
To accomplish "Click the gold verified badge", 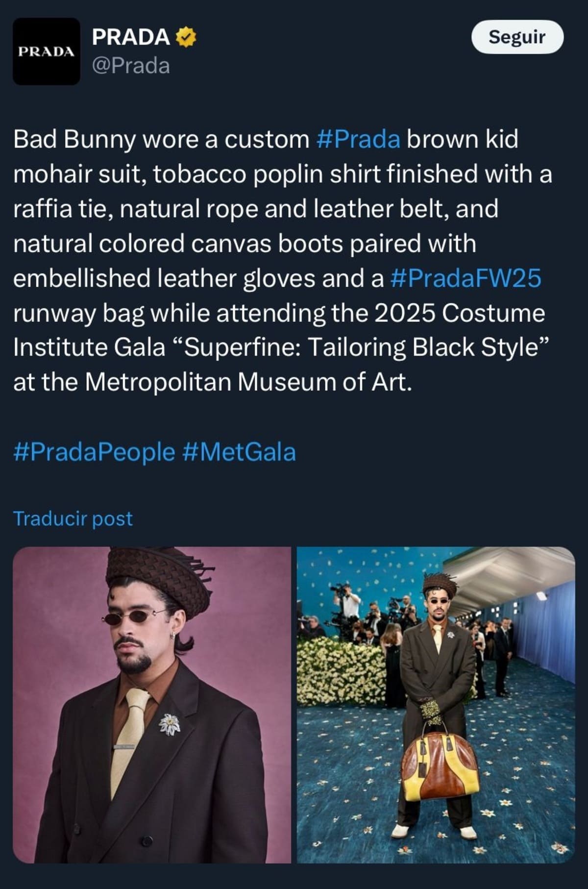I will pyautogui.click(x=186, y=37).
